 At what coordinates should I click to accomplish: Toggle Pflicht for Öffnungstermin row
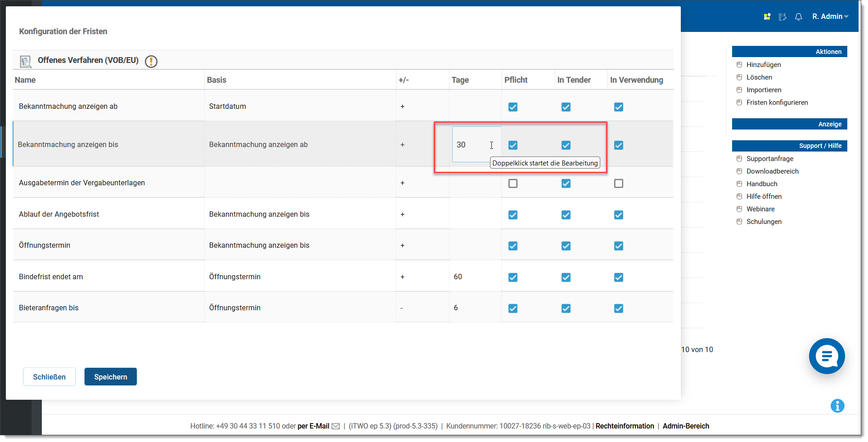pyautogui.click(x=513, y=246)
